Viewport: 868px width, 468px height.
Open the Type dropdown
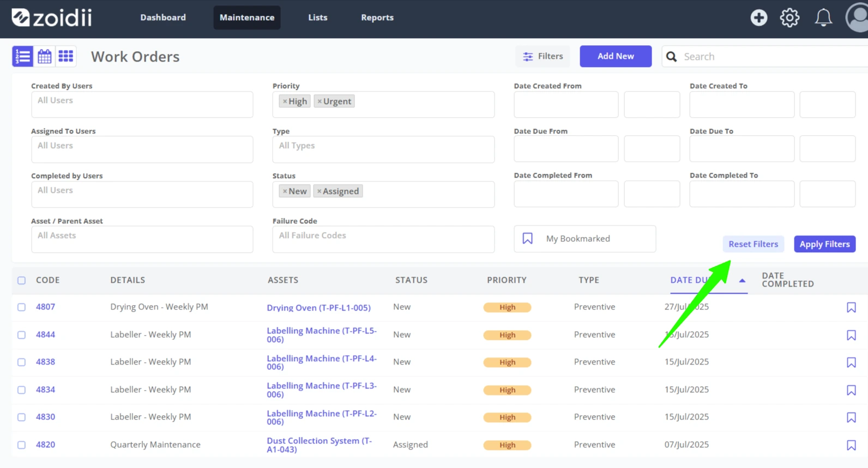point(383,149)
